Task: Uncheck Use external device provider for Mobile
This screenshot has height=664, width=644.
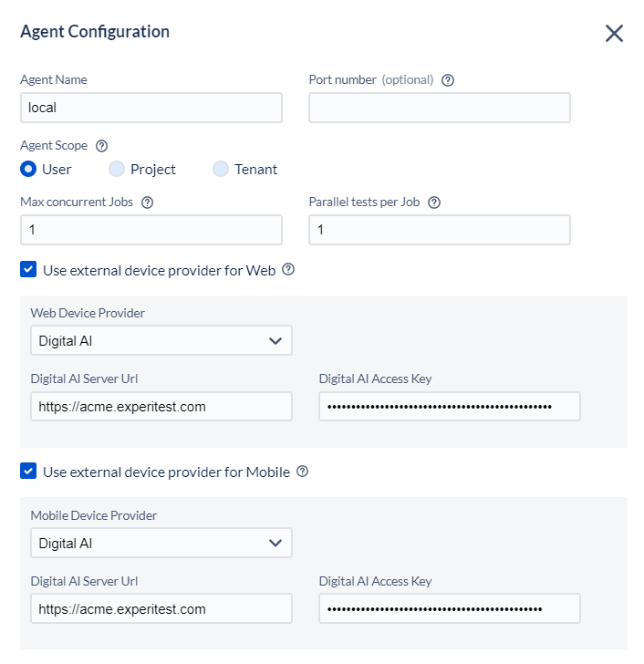Action: tap(28, 471)
